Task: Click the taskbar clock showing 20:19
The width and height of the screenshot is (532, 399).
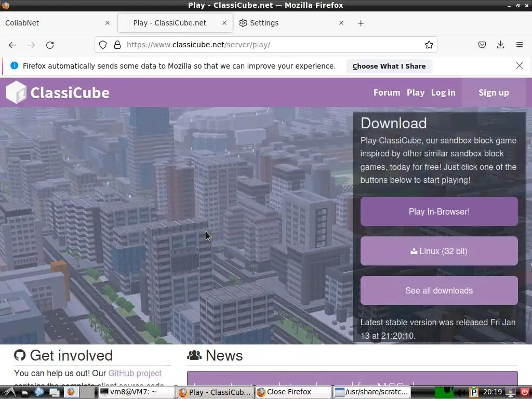Action: (493, 392)
